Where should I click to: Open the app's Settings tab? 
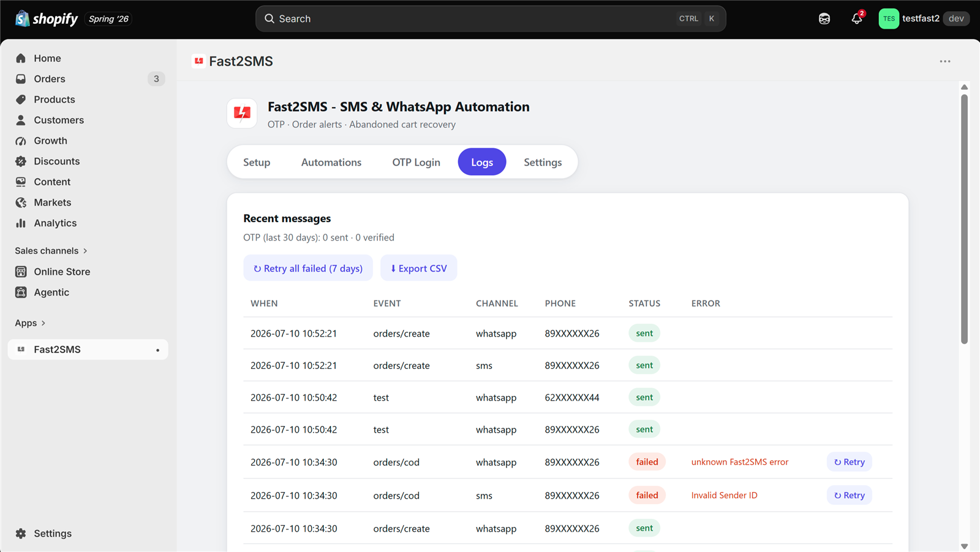543,162
